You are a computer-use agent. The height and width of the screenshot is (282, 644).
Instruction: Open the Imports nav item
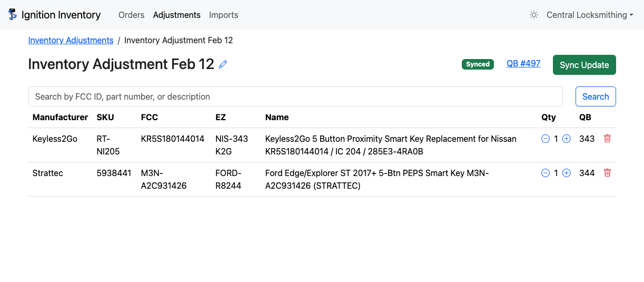pyautogui.click(x=223, y=15)
